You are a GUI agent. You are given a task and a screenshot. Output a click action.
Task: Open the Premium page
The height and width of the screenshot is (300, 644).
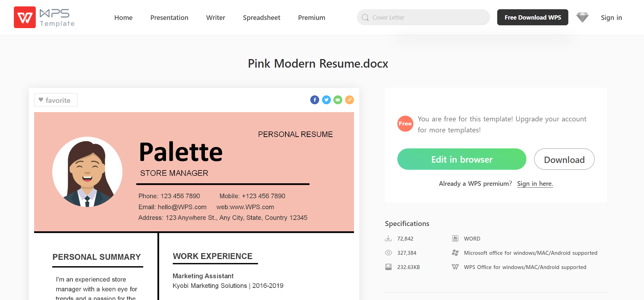(312, 17)
